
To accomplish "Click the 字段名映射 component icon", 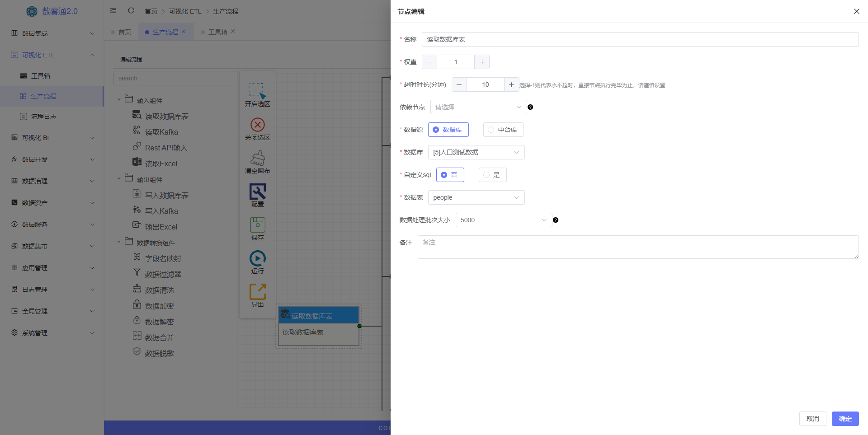I will pos(137,257).
